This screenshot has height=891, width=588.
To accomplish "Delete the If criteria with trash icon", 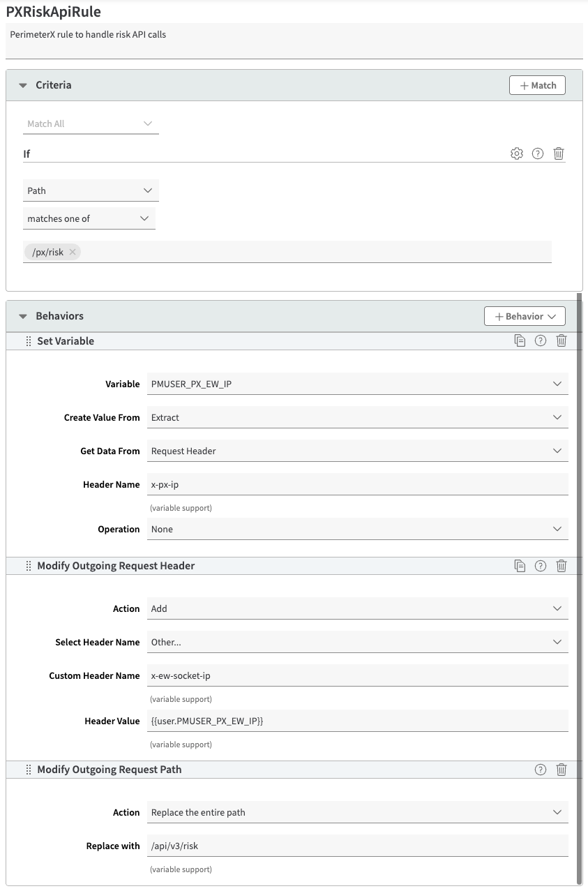I will (559, 154).
